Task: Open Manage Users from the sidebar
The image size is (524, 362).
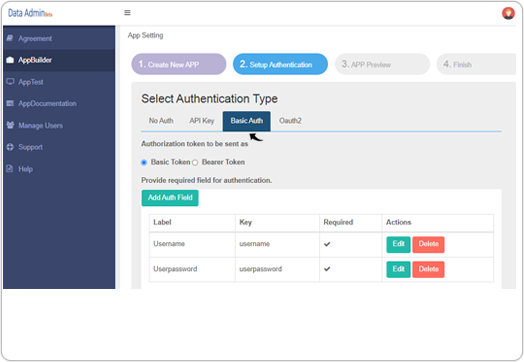Action: click(x=34, y=125)
